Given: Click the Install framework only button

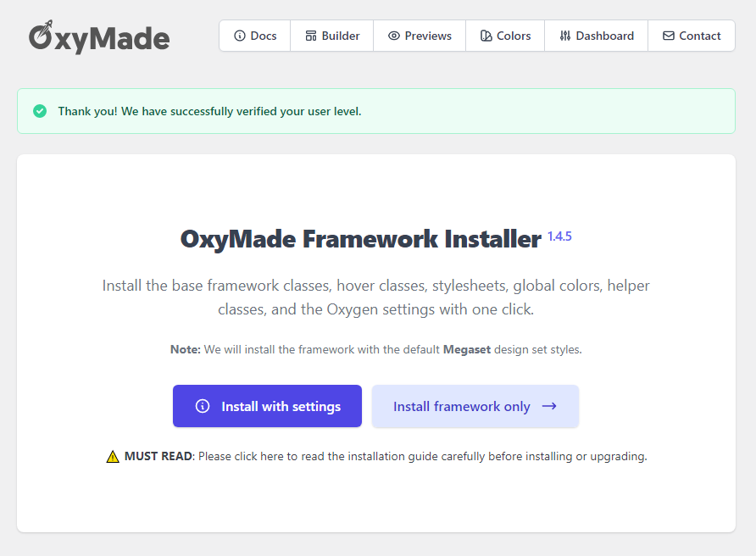Looking at the screenshot, I should point(475,406).
